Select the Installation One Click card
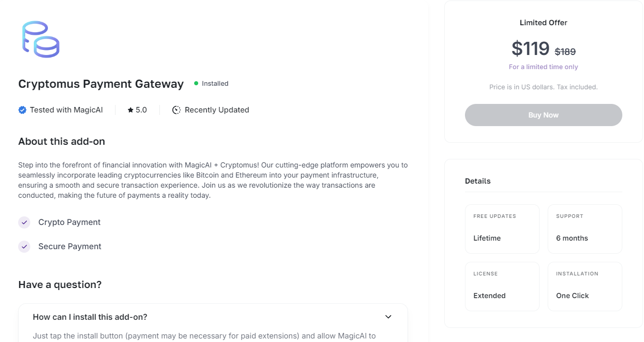644x342 pixels. click(585, 286)
